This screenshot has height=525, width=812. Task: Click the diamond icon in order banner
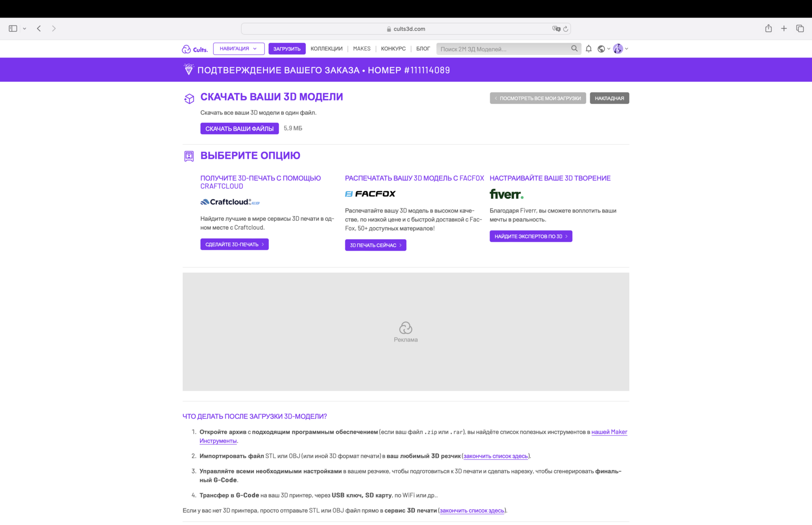coord(188,70)
